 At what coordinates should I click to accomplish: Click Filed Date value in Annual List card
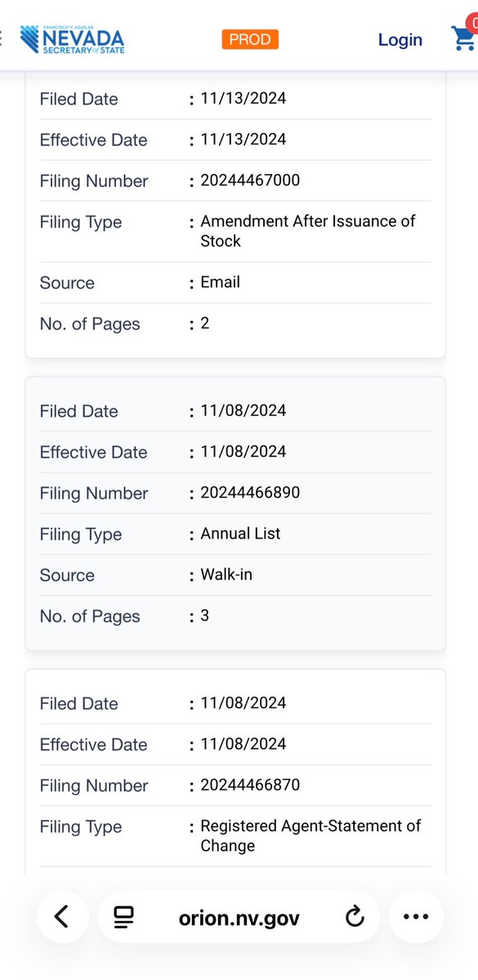click(x=243, y=410)
